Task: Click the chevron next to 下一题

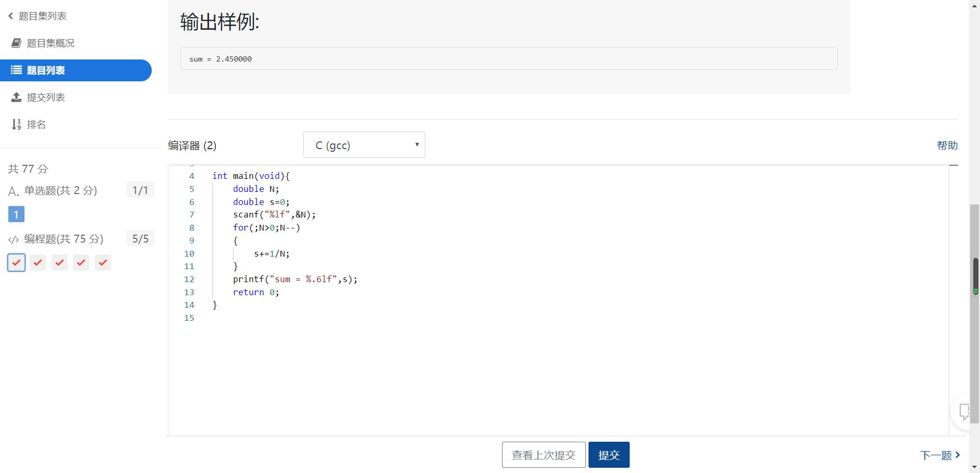Action: pyautogui.click(x=958, y=455)
